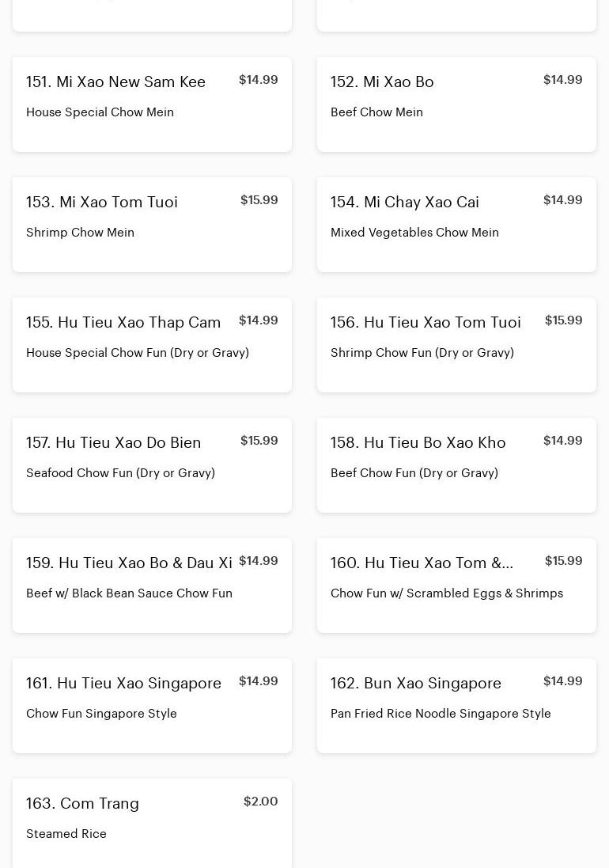Open 156. Hu Tieu Xao Tom Tuoi

pos(456,345)
